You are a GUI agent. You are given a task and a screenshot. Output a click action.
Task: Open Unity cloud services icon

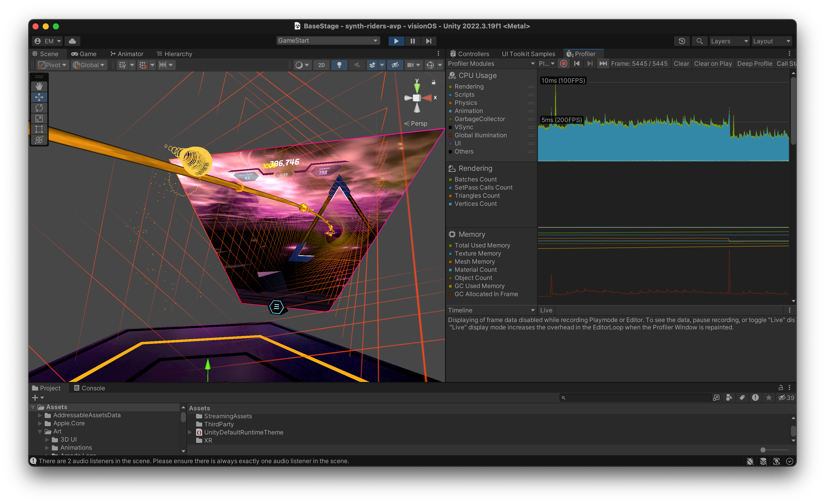pos(72,41)
